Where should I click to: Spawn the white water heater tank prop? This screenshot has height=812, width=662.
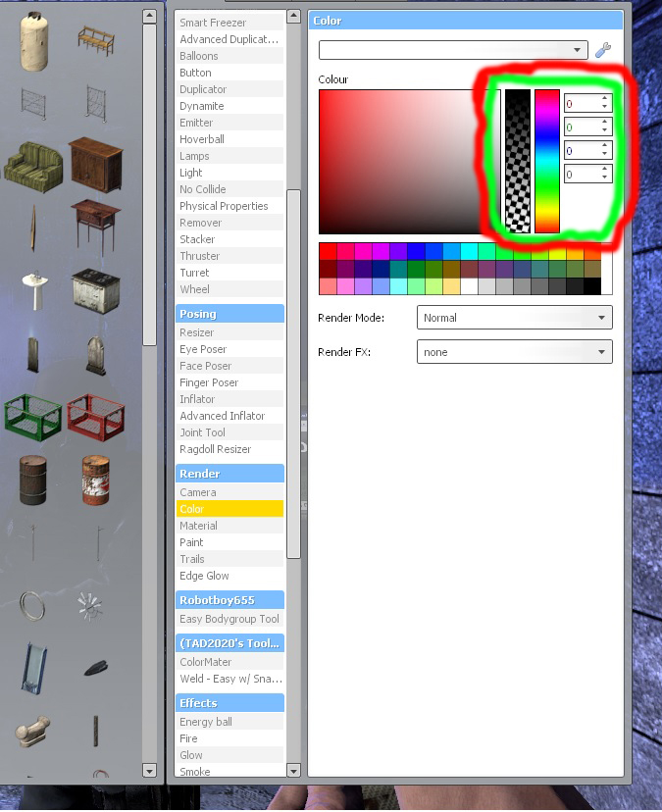(34, 41)
